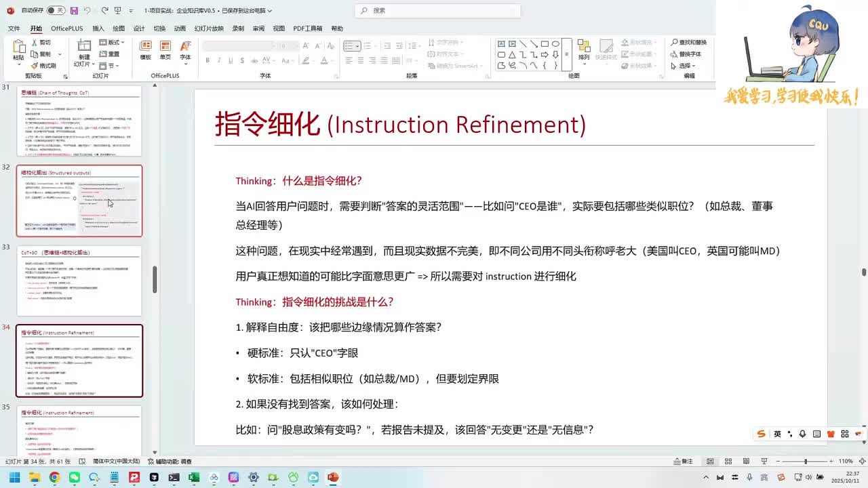The width and height of the screenshot is (868, 488).
Task: Click Find and Replace (查找和替换)
Action: click(x=688, y=43)
